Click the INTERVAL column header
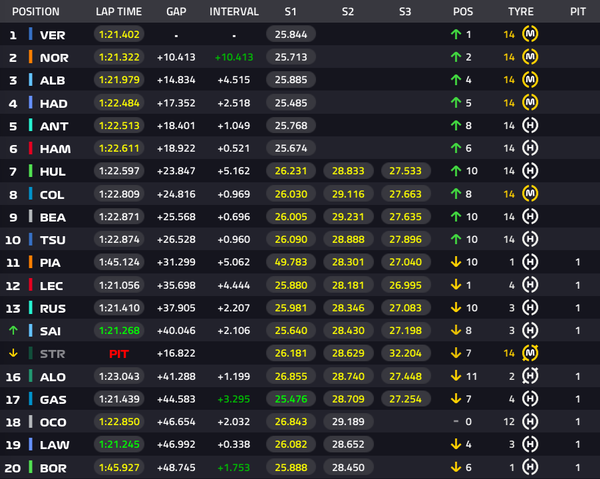 point(234,11)
